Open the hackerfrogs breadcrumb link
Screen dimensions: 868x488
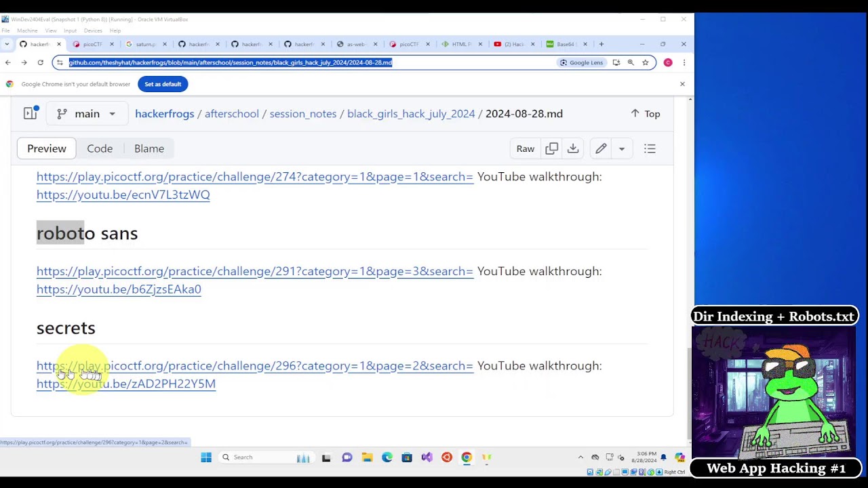point(164,114)
